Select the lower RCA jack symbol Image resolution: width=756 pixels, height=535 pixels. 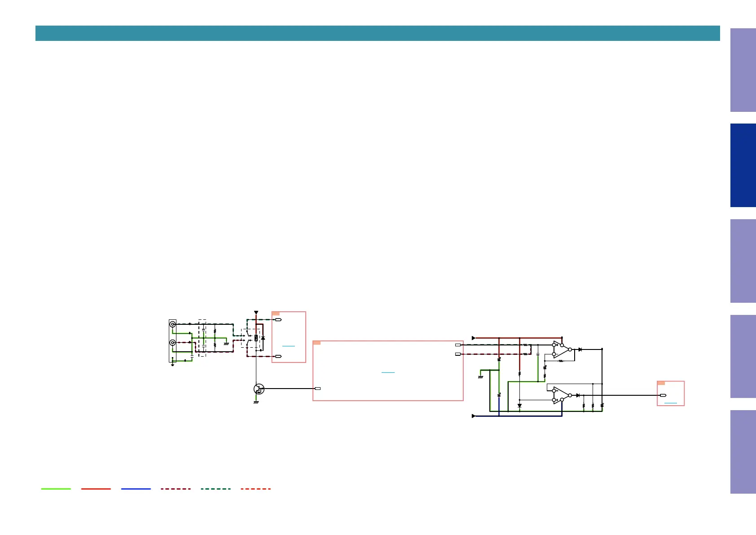click(x=172, y=343)
